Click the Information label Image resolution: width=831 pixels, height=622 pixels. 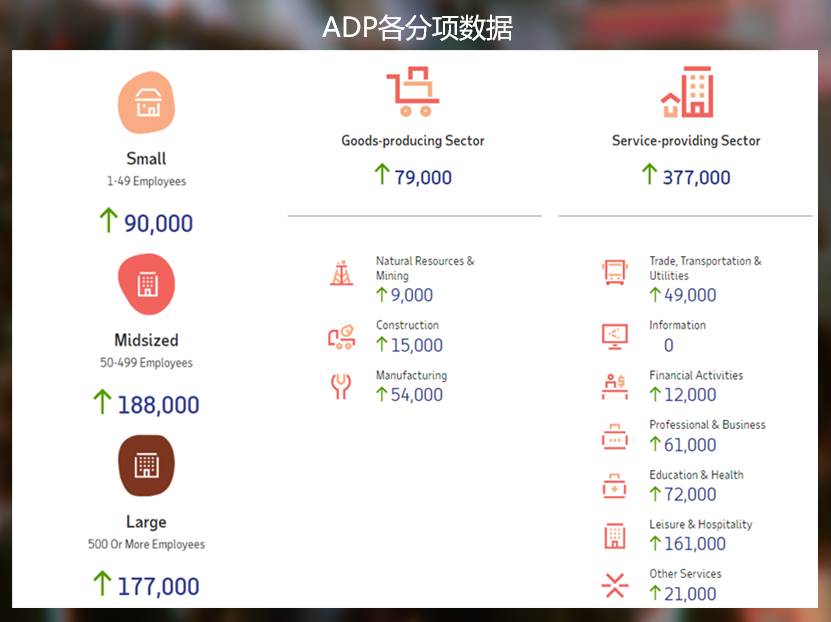click(x=677, y=325)
